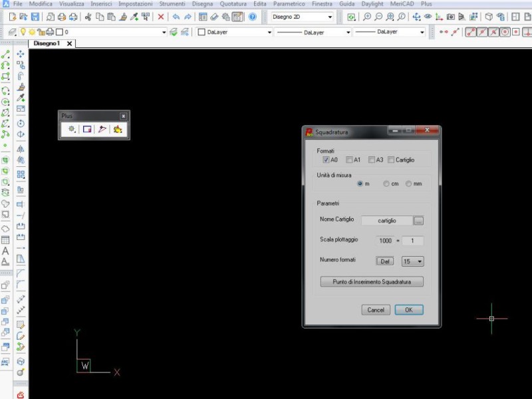Open the MeriCAD menu

[x=402, y=4]
